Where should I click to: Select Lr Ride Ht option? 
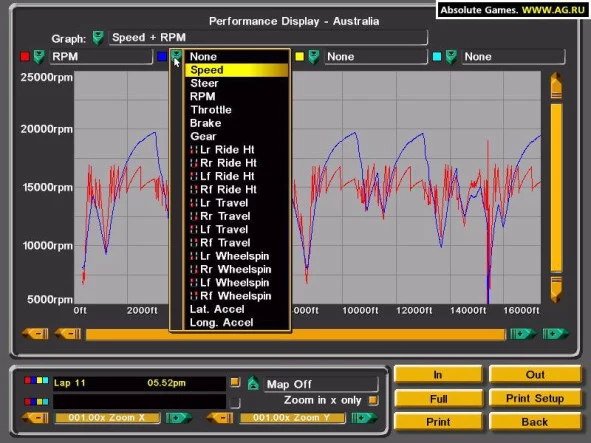click(x=237, y=150)
